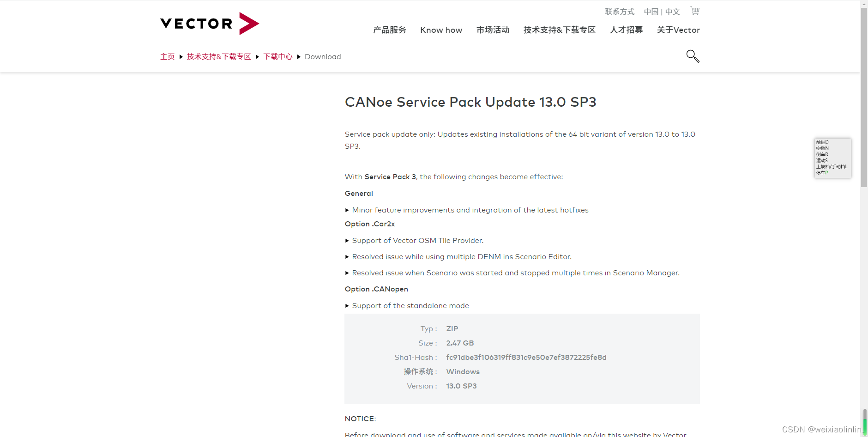Click the 2.47 GB size value
Viewport: 868px width, 437px height.
(x=460, y=343)
